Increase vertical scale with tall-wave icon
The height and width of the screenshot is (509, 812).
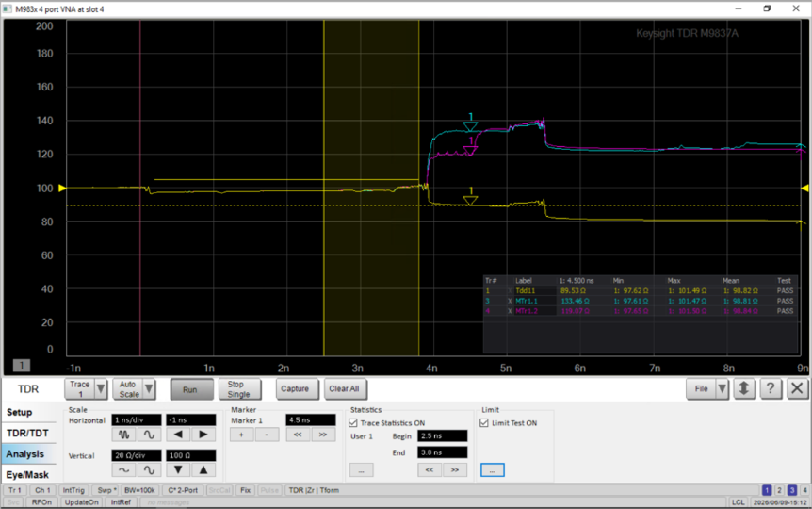pos(149,470)
